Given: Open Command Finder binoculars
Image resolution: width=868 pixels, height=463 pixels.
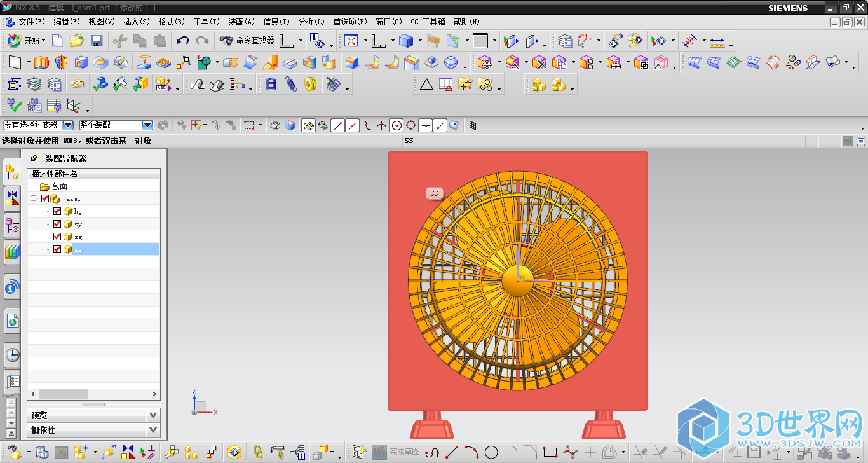Looking at the screenshot, I should (x=247, y=41).
